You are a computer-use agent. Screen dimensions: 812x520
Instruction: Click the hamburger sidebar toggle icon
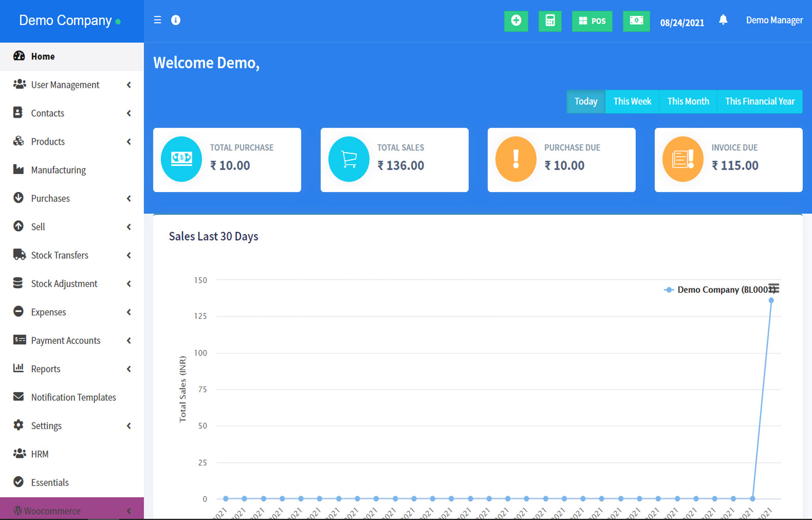coord(157,20)
